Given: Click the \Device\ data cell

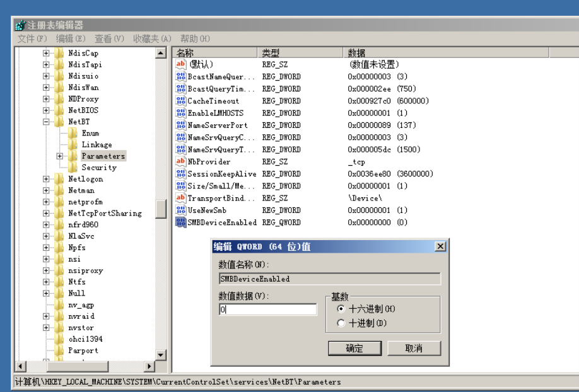Looking at the screenshot, I should pyautogui.click(x=365, y=199).
